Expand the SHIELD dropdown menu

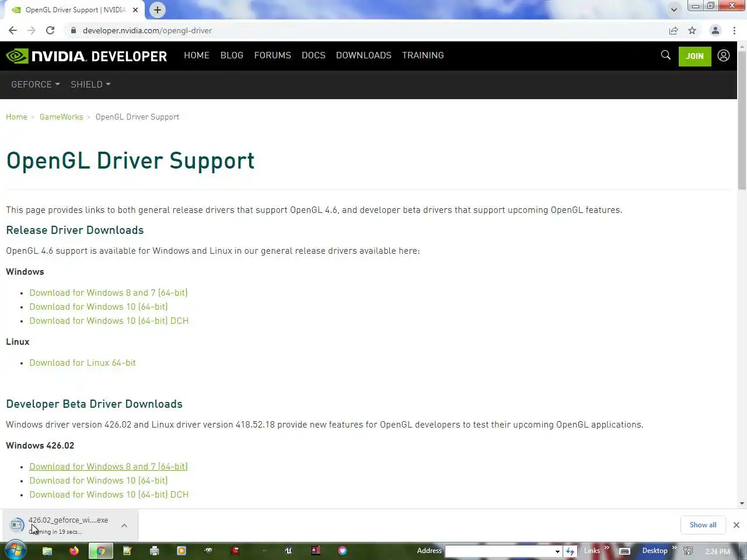pyautogui.click(x=90, y=85)
